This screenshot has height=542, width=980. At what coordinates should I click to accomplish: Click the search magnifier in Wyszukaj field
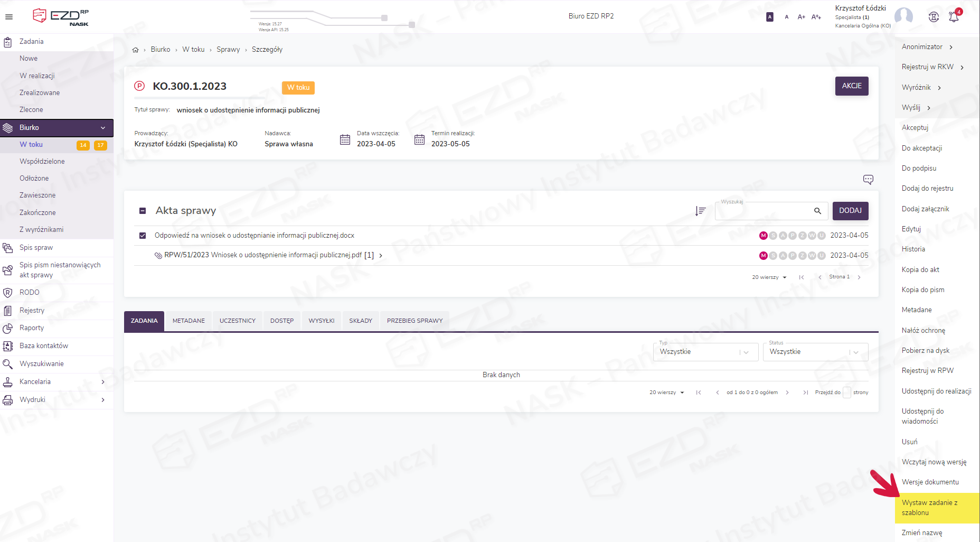817,211
